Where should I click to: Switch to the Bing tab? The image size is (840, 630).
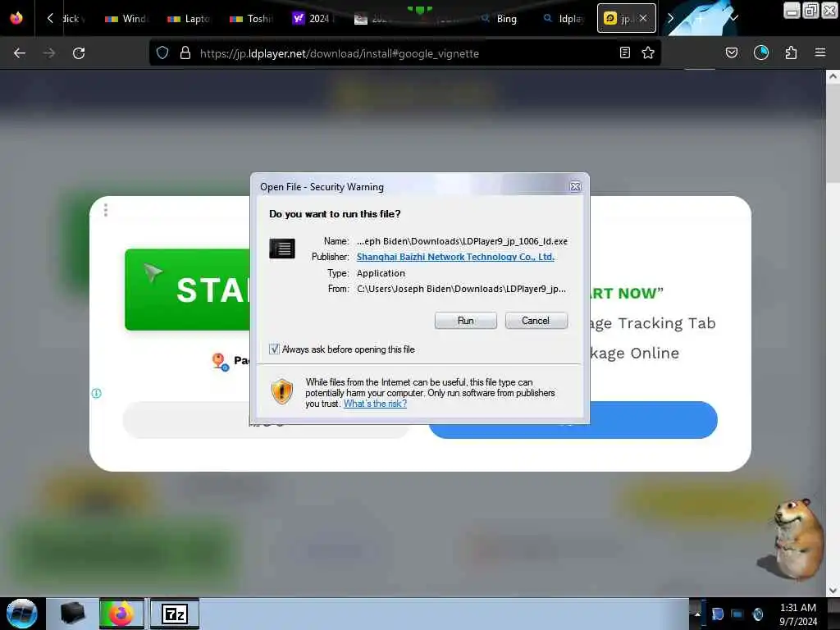pyautogui.click(x=501, y=19)
